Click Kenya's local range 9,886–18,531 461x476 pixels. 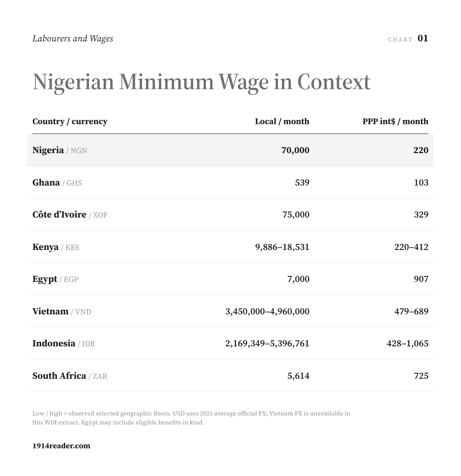click(282, 247)
